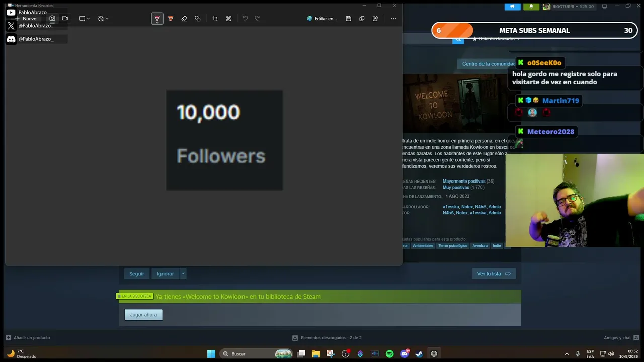Select the 'Indie' tag

pos(497,246)
